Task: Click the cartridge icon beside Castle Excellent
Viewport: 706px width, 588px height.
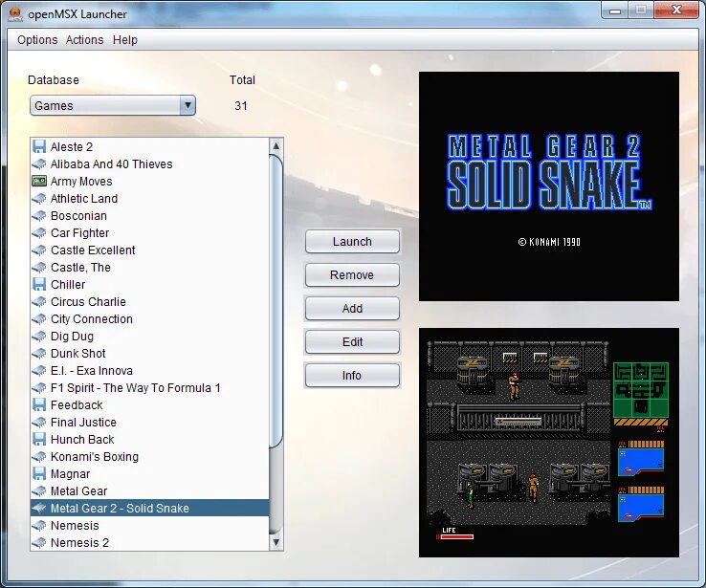Action: tap(39, 250)
